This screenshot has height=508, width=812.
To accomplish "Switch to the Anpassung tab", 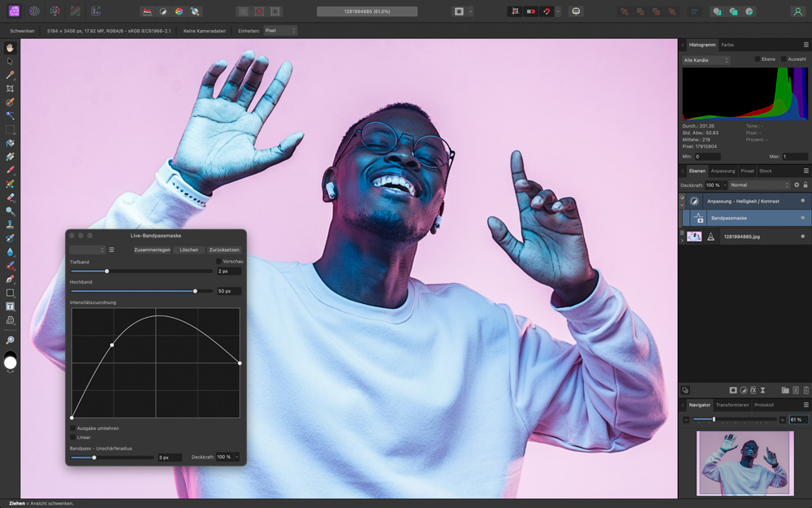I will pyautogui.click(x=723, y=171).
